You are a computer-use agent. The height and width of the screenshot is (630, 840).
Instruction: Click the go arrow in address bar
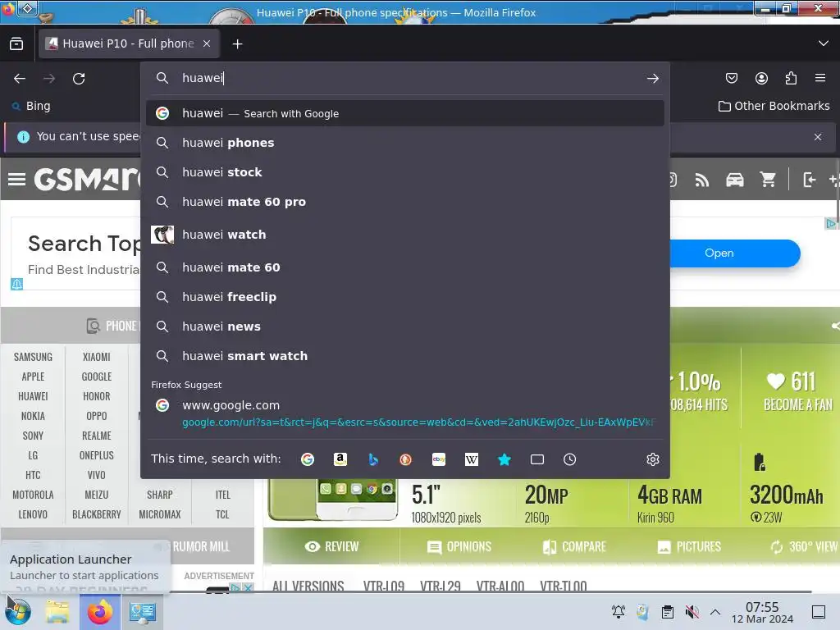pyautogui.click(x=652, y=79)
